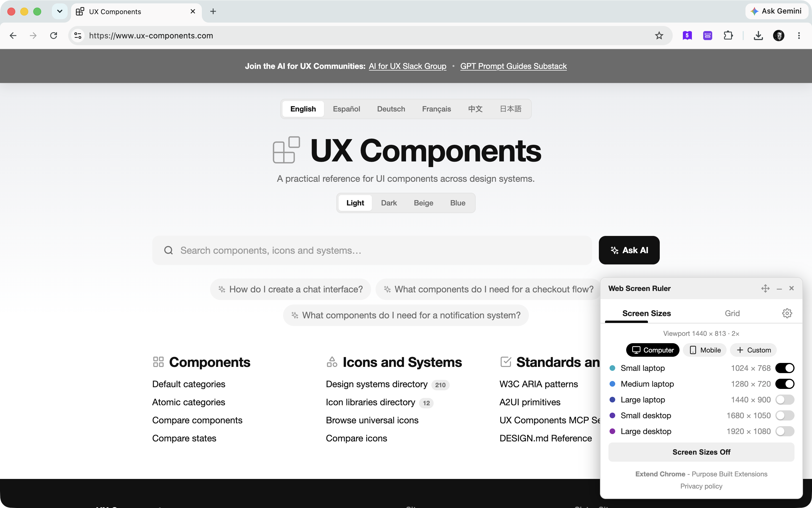This screenshot has height=508, width=812.
Task: Close the UX Components tab
Action: (193, 11)
